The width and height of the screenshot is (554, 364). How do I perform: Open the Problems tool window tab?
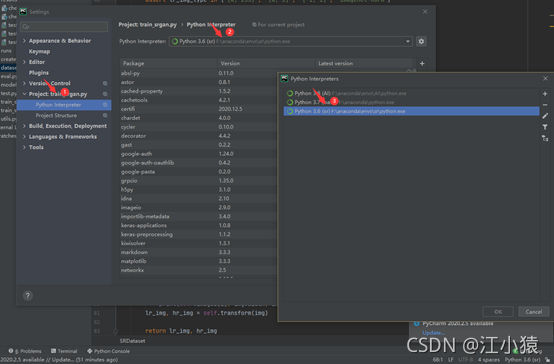click(x=25, y=351)
